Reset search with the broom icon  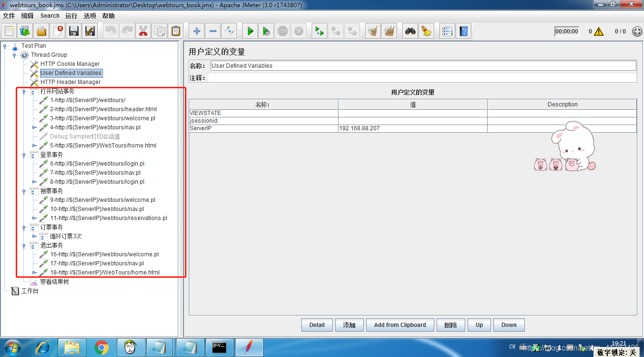point(427,31)
